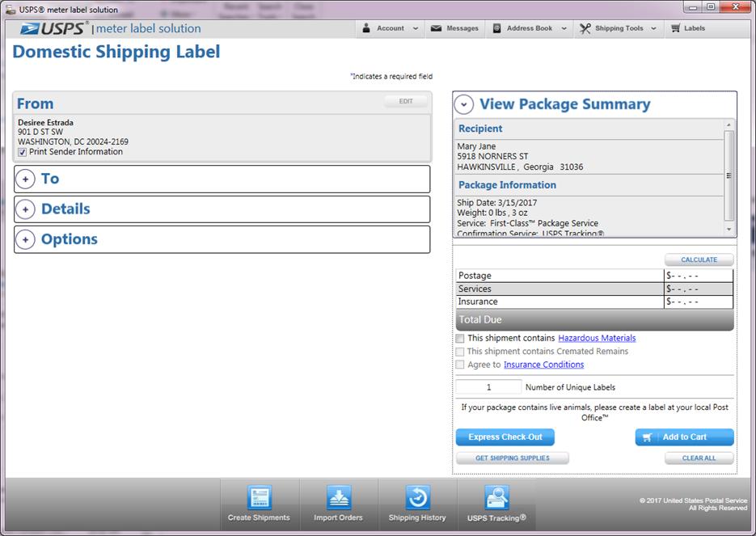Open the Shipping Tools dropdown arrow

click(654, 28)
